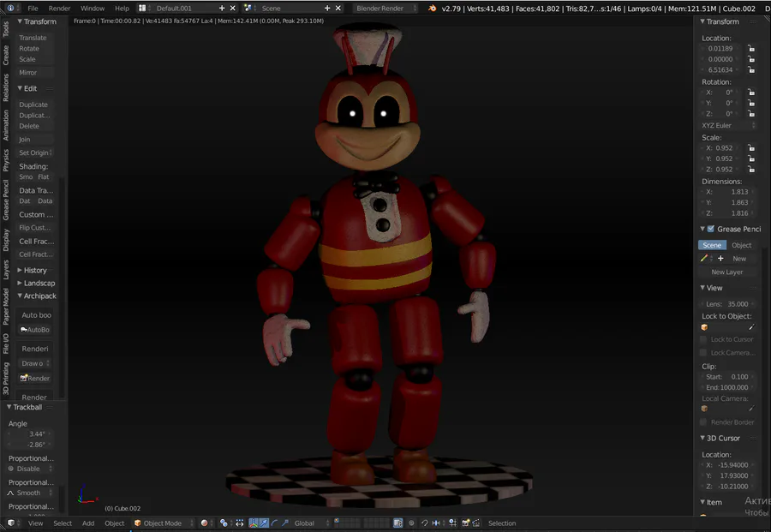Image resolution: width=771 pixels, height=532 pixels.
Task: Click the pivot point icon
Action: tap(224, 523)
